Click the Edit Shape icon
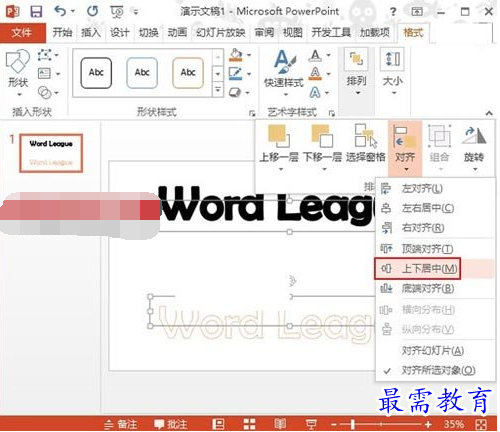Image resolution: width=500 pixels, height=432 pixels. click(x=45, y=55)
